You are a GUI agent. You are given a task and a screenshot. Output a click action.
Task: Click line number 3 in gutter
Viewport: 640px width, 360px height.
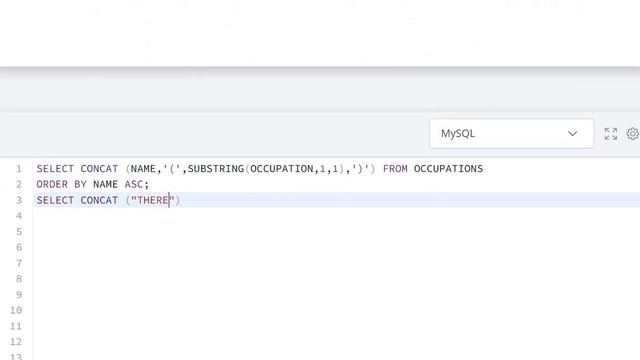[19, 200]
